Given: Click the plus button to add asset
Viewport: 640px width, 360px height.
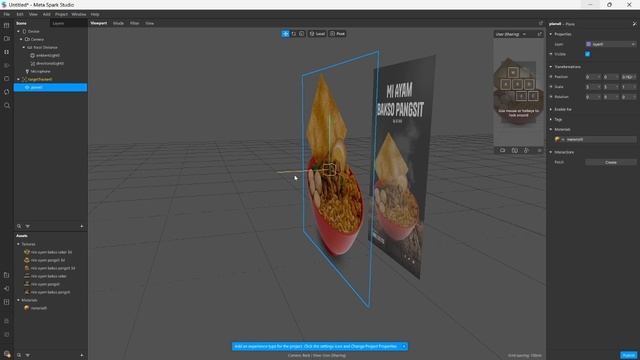Looking at the screenshot, I should tap(82, 355).
